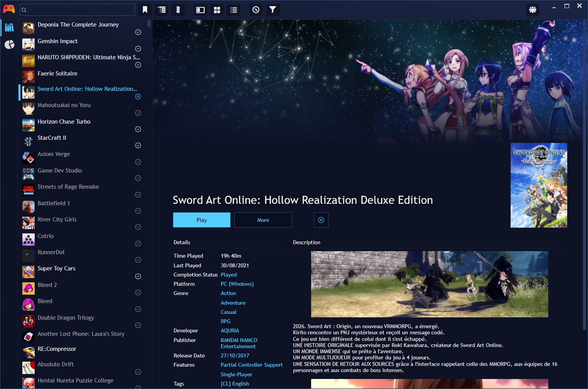
Task: Filter by Adventure genre link
Action: tap(233, 303)
